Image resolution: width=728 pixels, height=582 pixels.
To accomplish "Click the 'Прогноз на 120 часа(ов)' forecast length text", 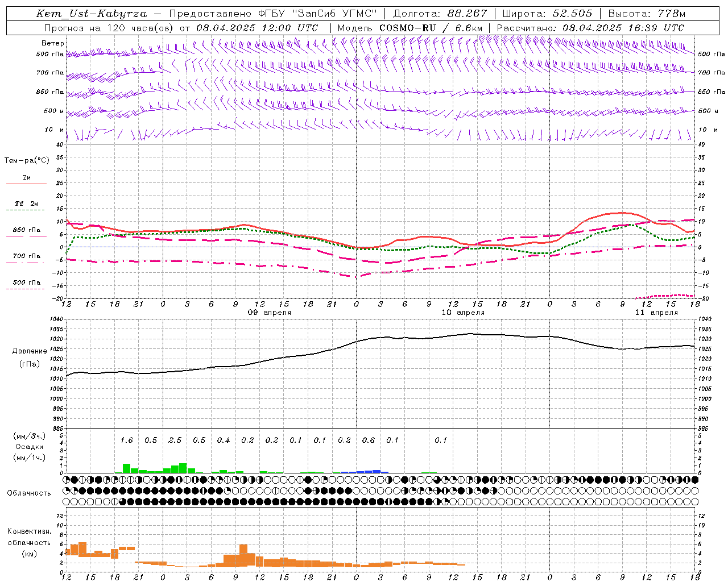I will [x=109, y=28].
